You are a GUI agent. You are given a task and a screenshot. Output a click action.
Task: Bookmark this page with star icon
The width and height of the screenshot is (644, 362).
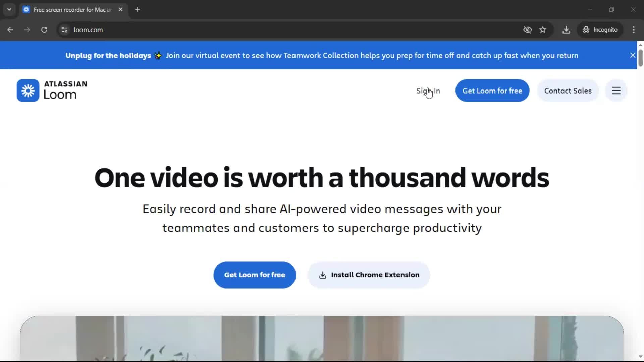543,30
